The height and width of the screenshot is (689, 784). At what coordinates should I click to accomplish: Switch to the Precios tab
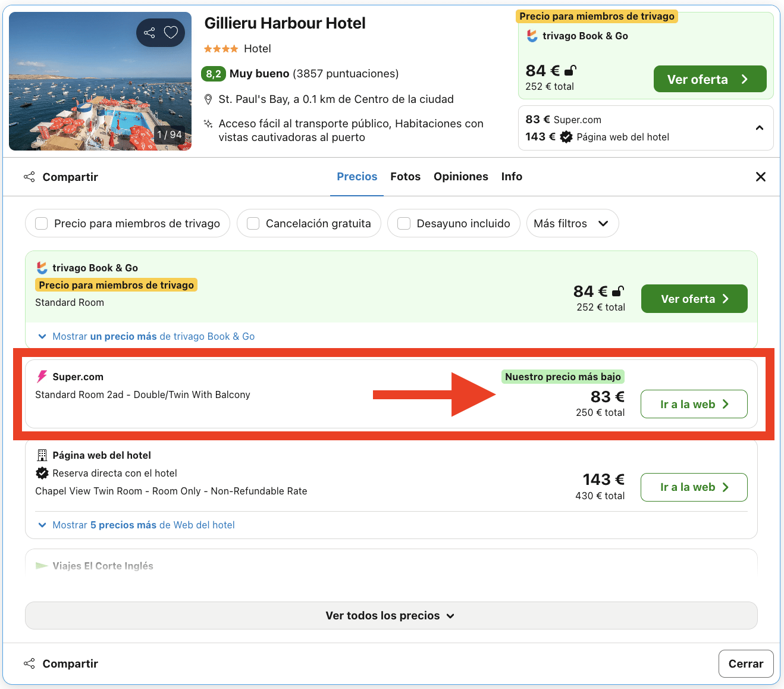click(357, 177)
